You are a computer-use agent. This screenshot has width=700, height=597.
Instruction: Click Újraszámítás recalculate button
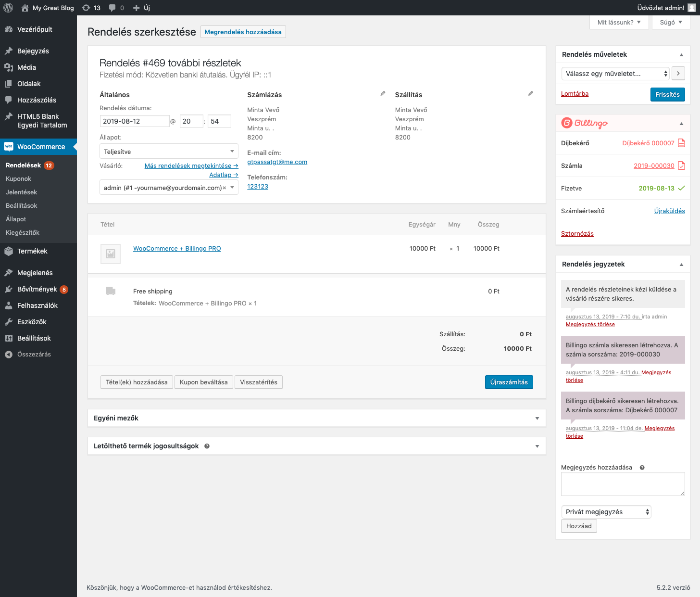(509, 382)
